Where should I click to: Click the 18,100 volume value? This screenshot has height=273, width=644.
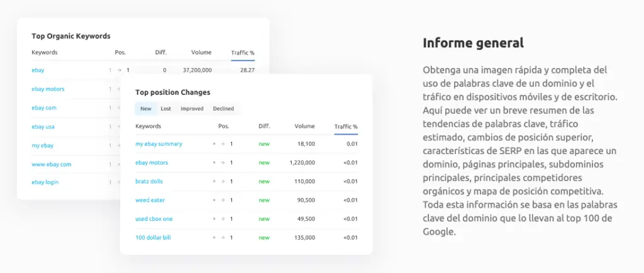[307, 144]
